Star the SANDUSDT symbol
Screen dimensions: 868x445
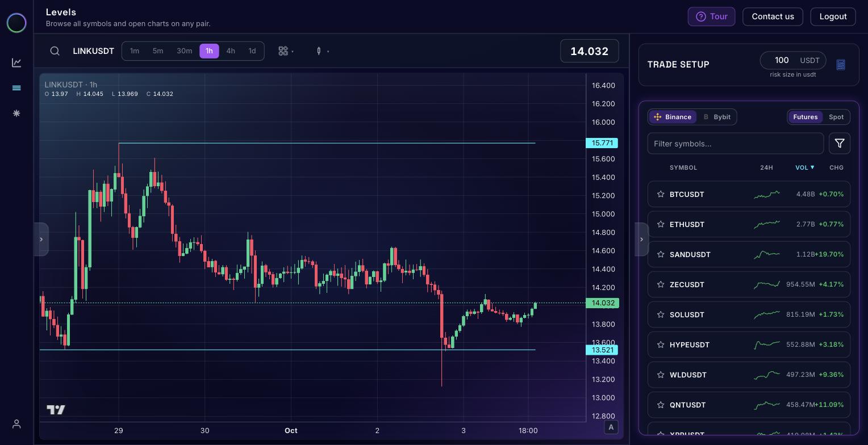pos(661,254)
